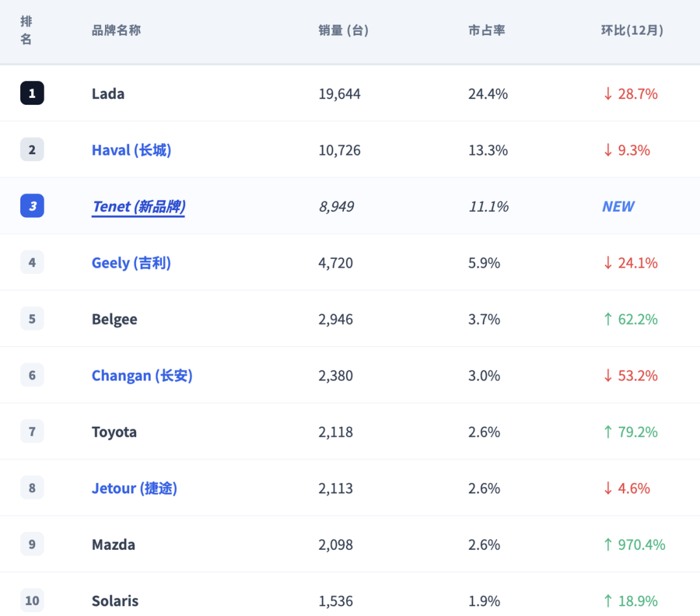The height and width of the screenshot is (616, 700).
Task: Click the 销量 (台) column header
Action: (344, 30)
